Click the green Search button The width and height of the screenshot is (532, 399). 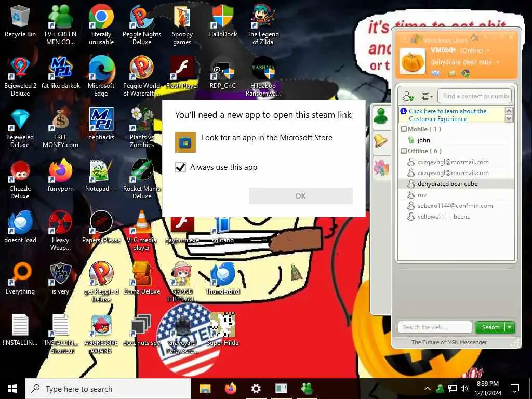pos(490,327)
